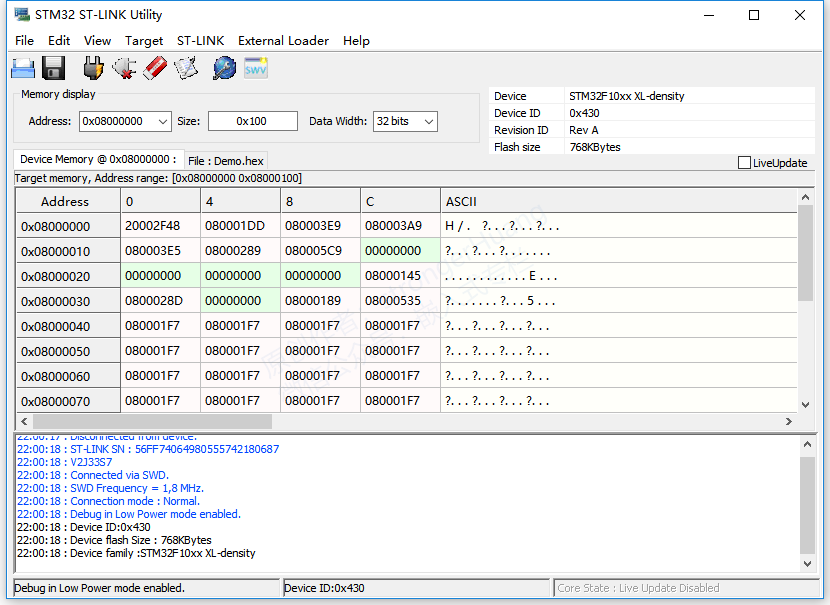830x605 pixels.
Task: Click the Address column header
Action: tap(68, 201)
